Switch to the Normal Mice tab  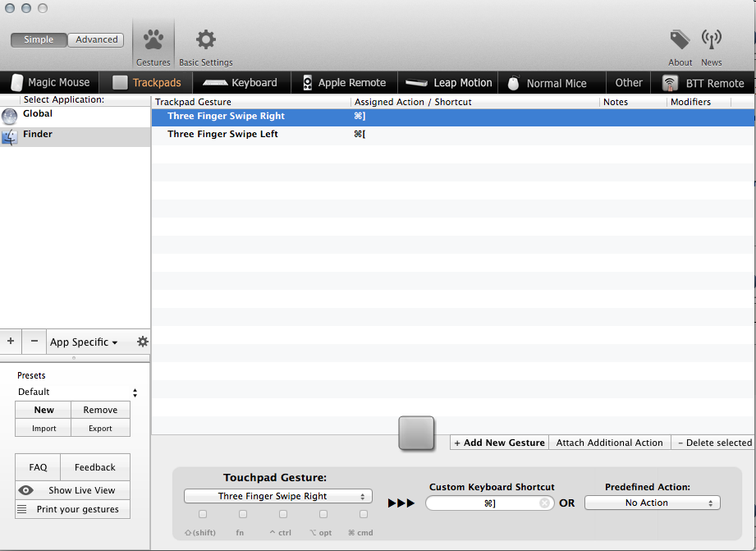point(552,82)
